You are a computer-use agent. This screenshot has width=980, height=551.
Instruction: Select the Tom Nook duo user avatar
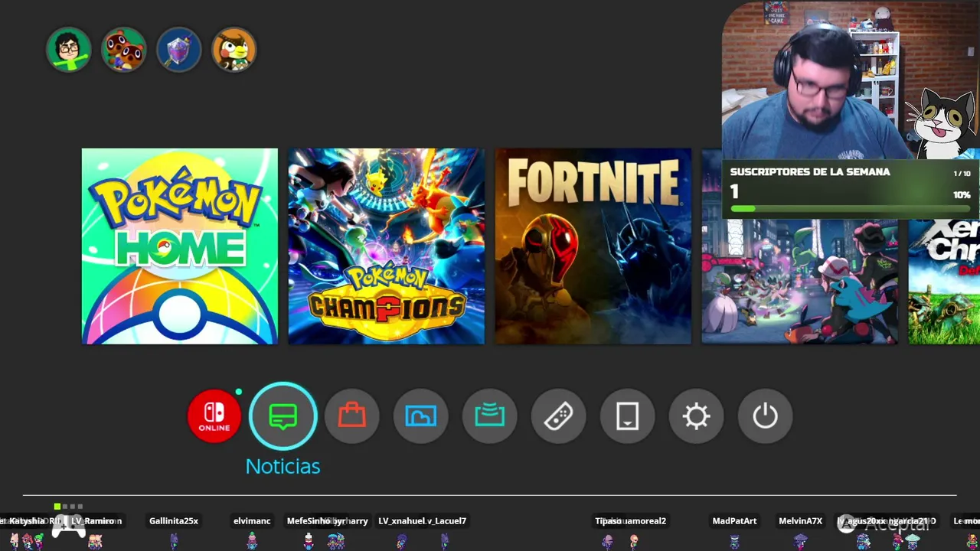(124, 50)
